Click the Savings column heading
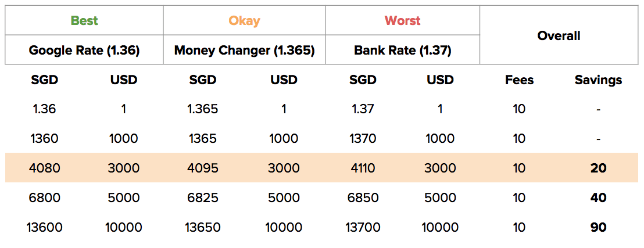The width and height of the screenshot is (644, 248). click(598, 80)
